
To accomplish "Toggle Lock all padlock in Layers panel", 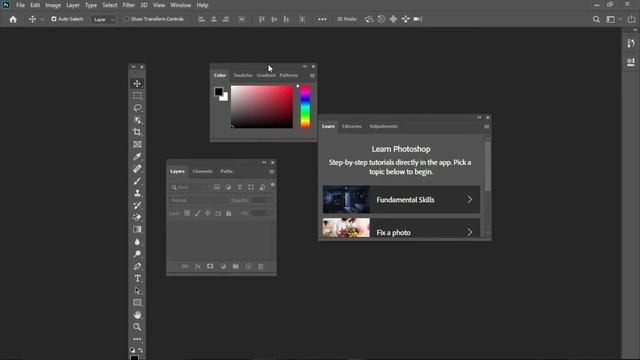I will coord(229,213).
